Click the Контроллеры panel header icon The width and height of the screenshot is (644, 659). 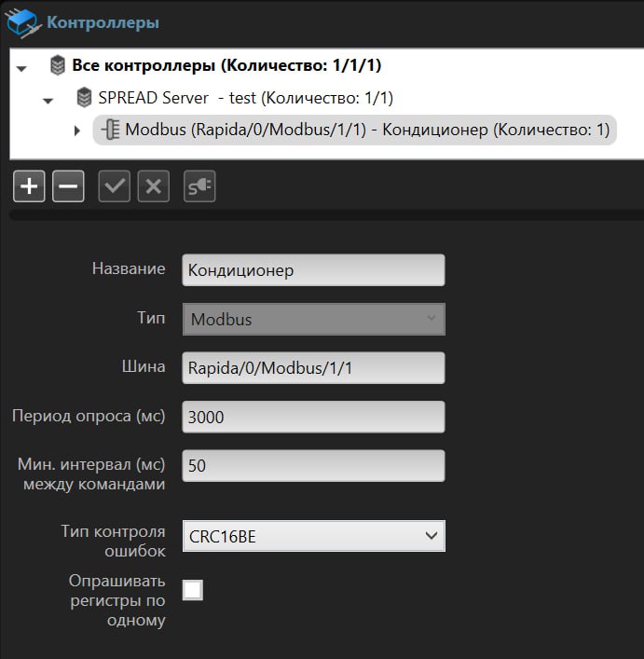point(23,23)
